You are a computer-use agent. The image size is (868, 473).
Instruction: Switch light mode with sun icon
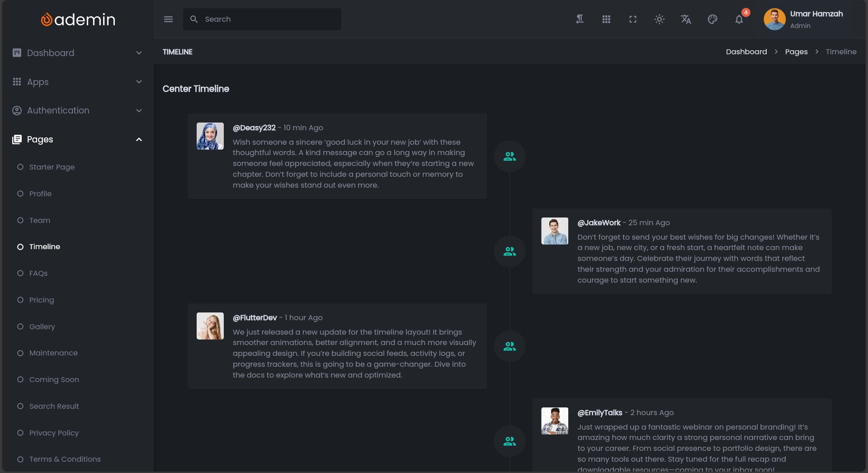pos(659,19)
